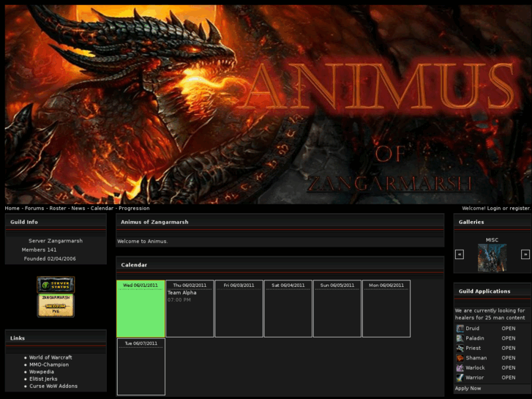
Task: Click the Calendar panel header
Action: point(280,265)
